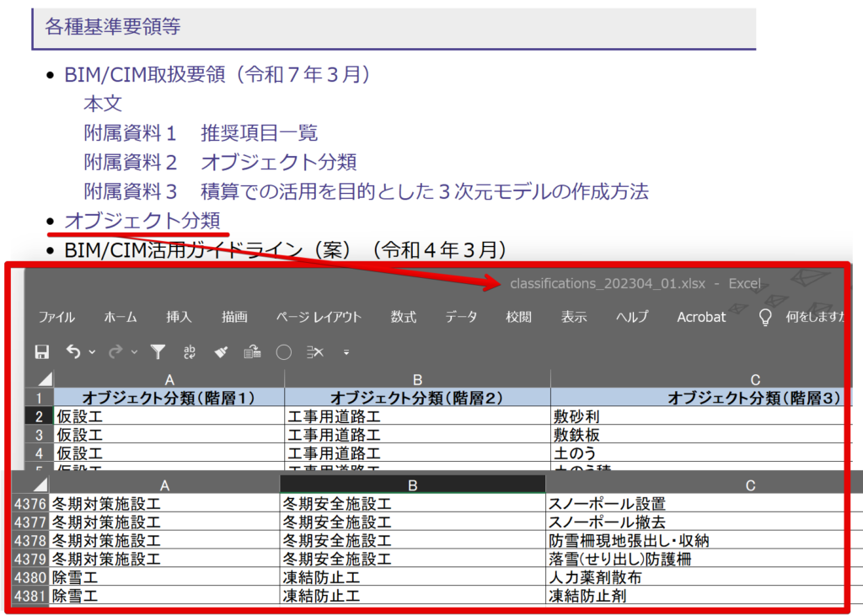Click the format painter brush icon

[x=221, y=352]
